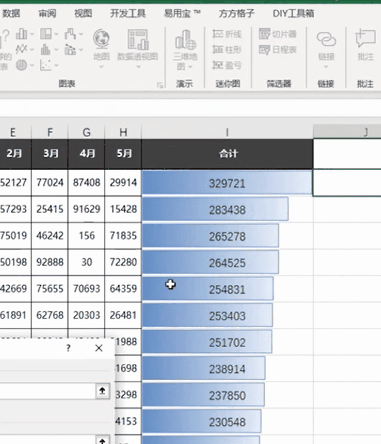381x444 pixels.
Task: Click the dialog help question mark
Action: [x=68, y=348]
